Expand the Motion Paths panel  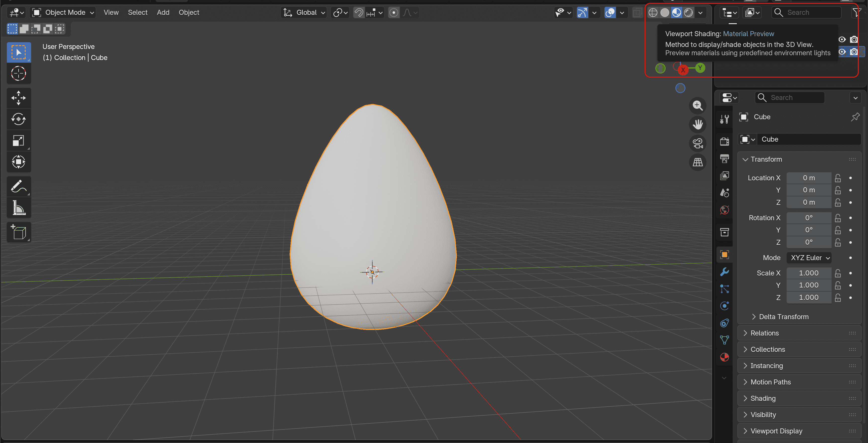point(799,382)
